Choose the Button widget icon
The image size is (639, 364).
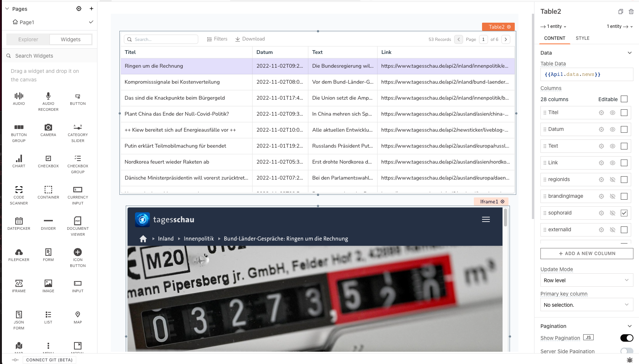pos(78,96)
